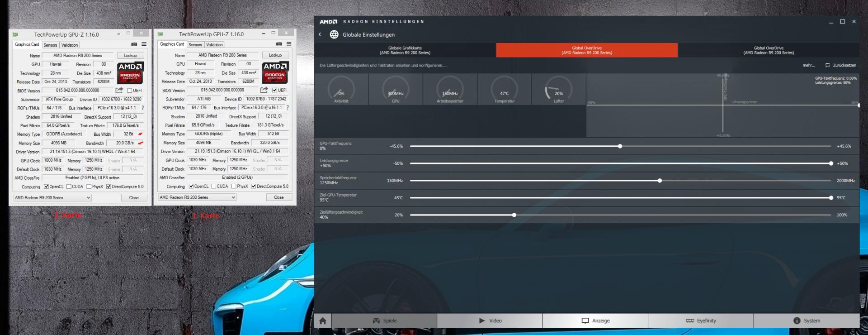Image resolution: width=868 pixels, height=335 pixels.
Task: Toggle OpenCL checkbox in XFX GPU-Z window
Action: (46, 187)
